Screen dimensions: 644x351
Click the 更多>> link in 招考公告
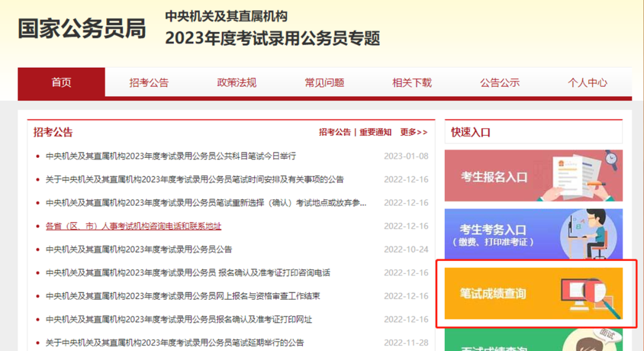tap(414, 132)
